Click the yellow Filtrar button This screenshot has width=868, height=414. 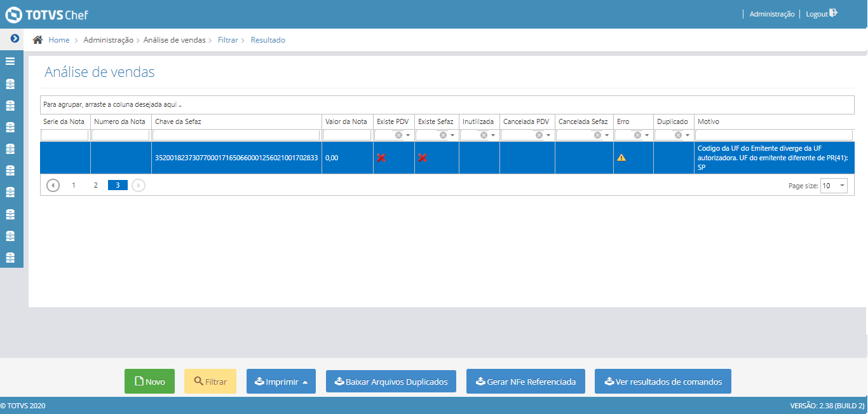coord(210,382)
